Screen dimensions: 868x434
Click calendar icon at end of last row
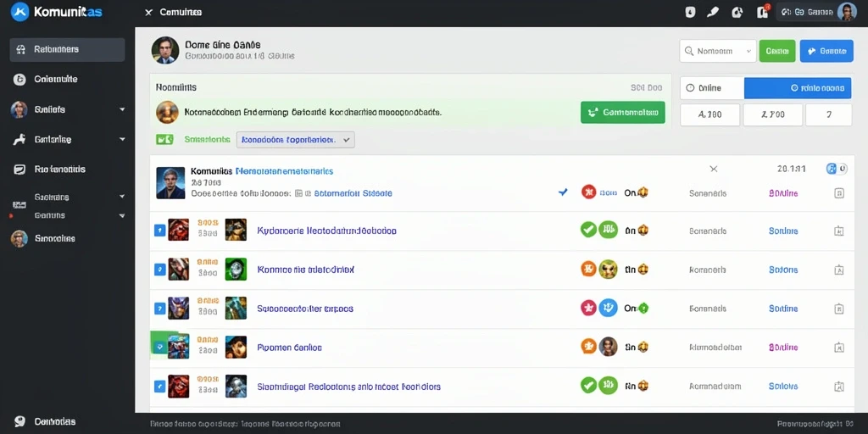pos(838,387)
